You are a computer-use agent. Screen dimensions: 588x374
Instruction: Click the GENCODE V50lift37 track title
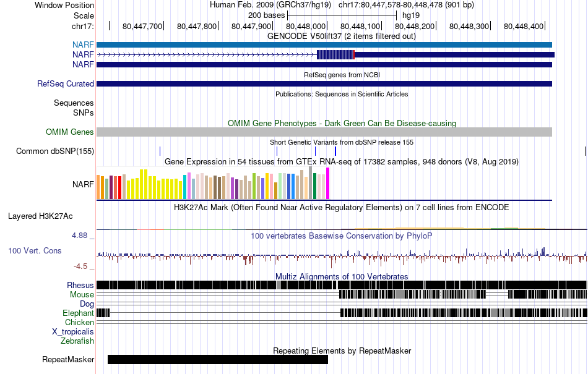[342, 36]
